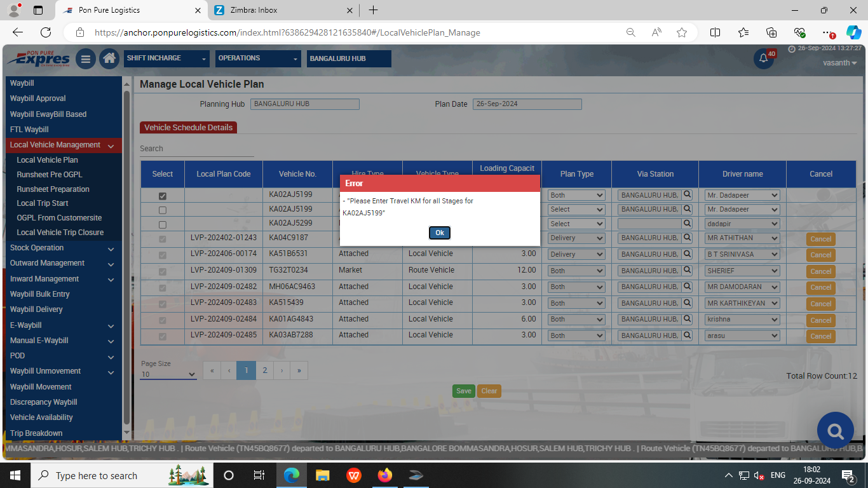Open driver name dropdown showing SHERIEF

(x=742, y=271)
